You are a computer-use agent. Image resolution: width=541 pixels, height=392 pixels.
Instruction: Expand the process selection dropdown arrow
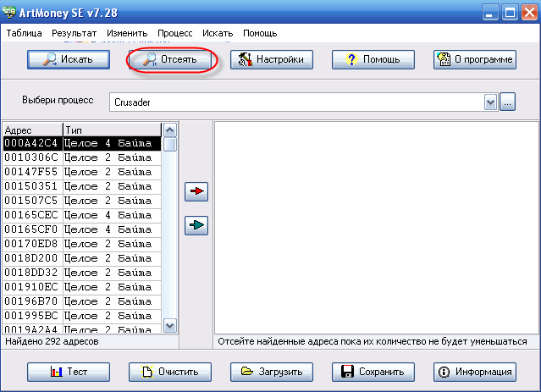point(490,102)
